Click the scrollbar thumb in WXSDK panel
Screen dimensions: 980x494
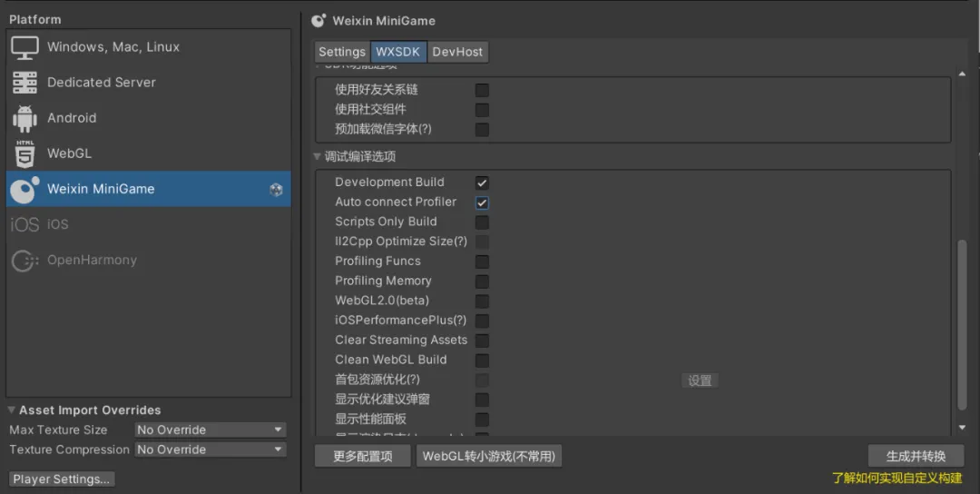tap(963, 324)
